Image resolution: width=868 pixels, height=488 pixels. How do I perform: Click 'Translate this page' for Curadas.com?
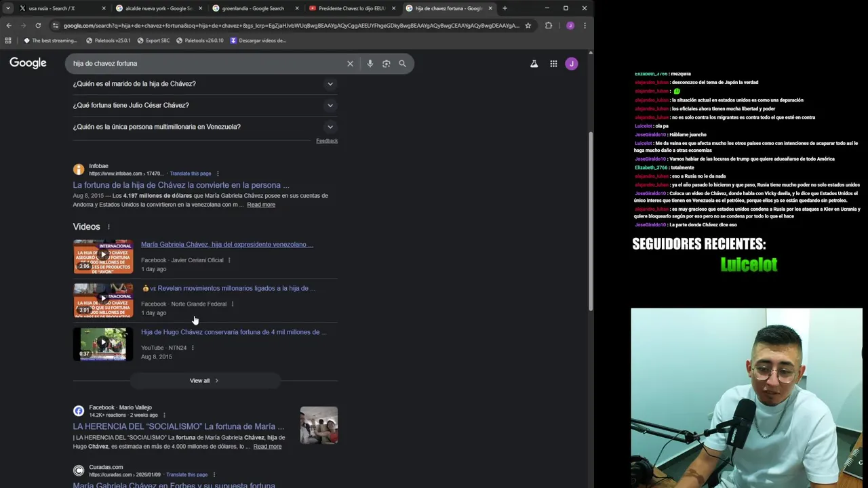(x=187, y=475)
